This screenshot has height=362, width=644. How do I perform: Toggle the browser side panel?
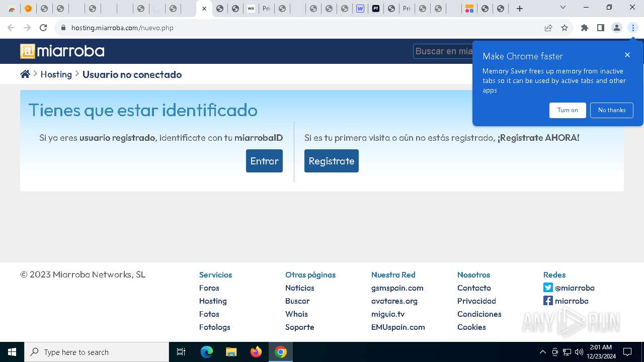601,28
